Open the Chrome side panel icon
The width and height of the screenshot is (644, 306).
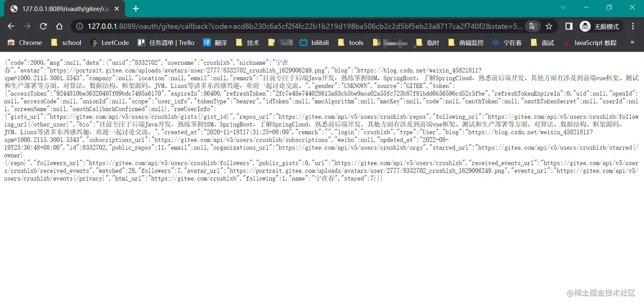coord(568,26)
